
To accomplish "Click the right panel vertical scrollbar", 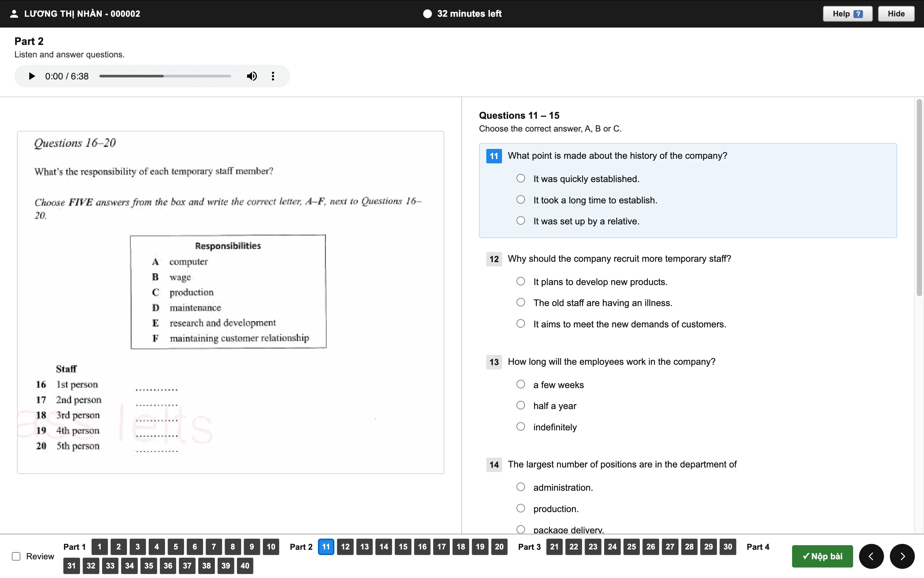I will 919,197.
